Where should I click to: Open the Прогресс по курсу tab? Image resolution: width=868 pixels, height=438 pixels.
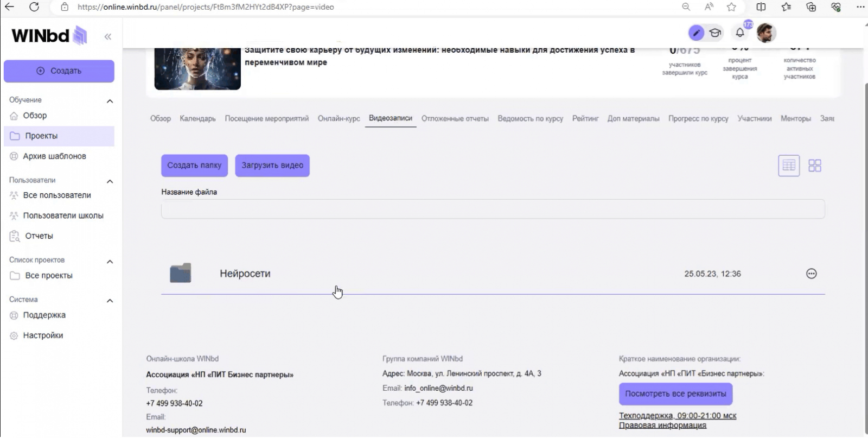pos(698,118)
